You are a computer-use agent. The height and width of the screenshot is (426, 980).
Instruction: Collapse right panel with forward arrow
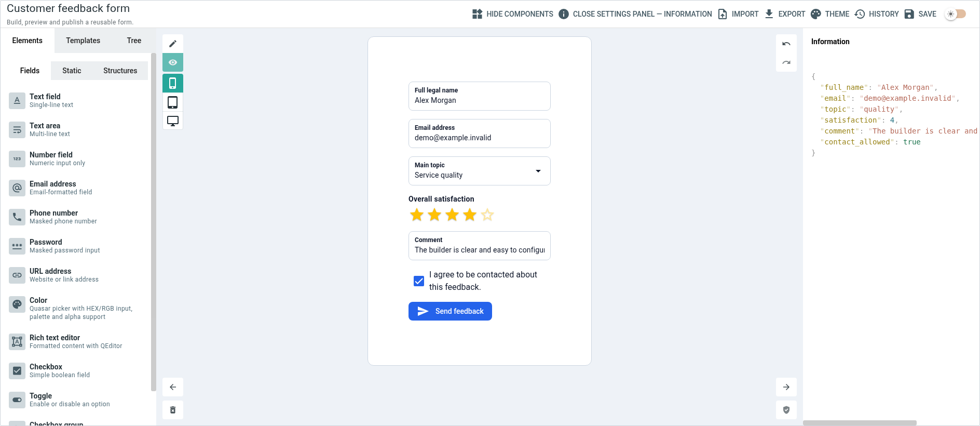coord(786,387)
